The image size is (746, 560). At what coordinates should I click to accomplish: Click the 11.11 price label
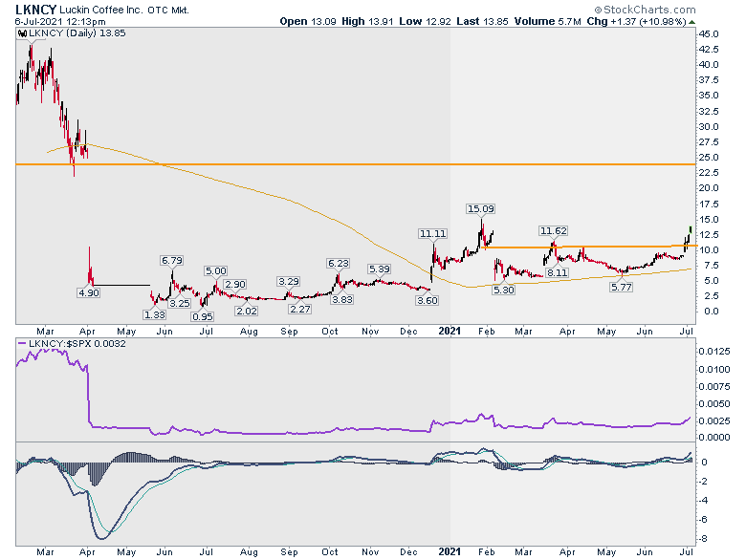433,233
